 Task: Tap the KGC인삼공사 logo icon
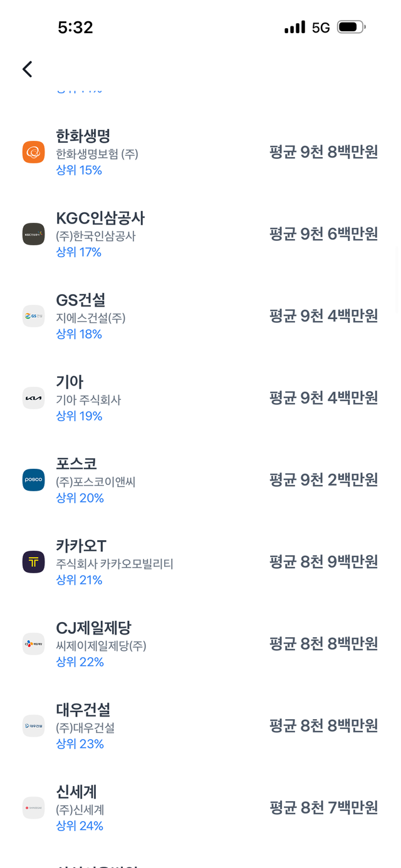(x=34, y=234)
